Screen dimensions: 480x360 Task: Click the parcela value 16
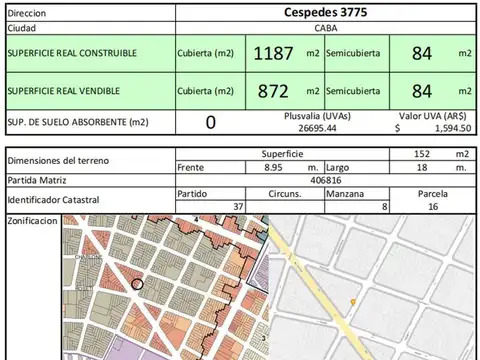433,207
